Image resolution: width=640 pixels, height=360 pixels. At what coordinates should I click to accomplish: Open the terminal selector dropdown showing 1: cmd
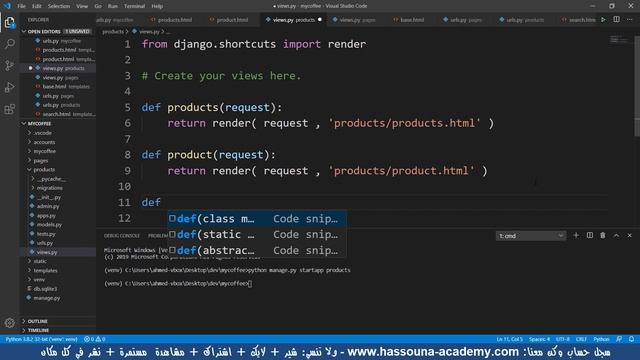tap(531, 236)
